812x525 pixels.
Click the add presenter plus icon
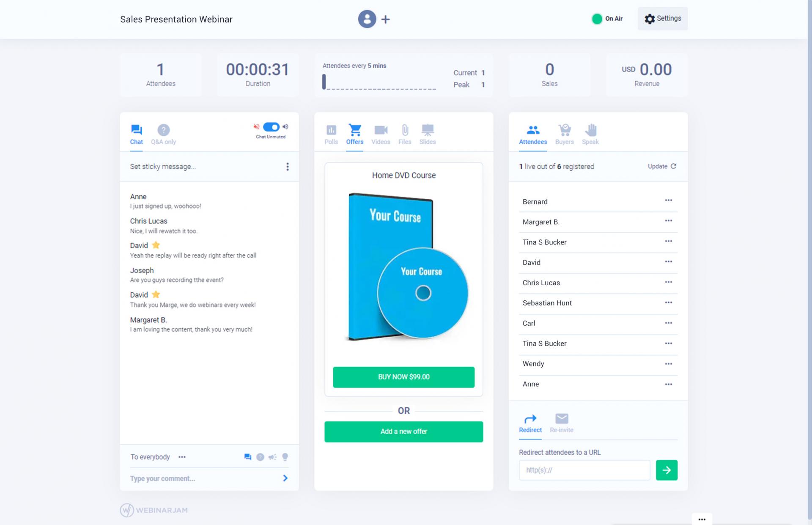385,19
